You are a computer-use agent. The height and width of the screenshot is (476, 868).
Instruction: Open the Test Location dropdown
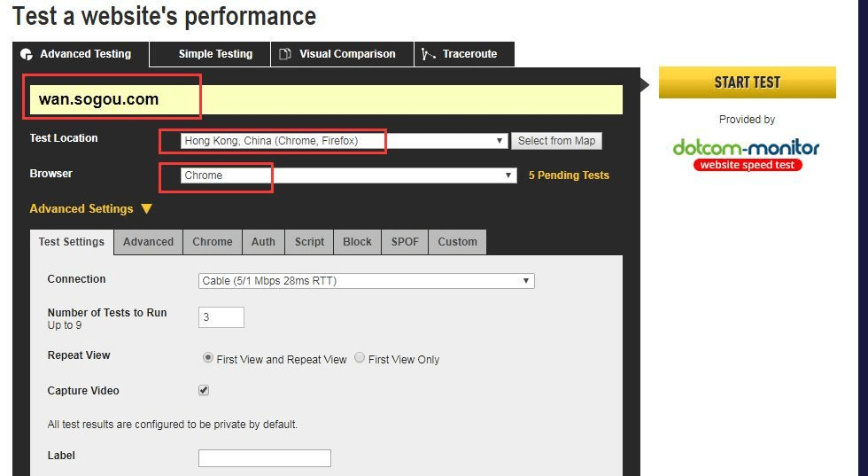pyautogui.click(x=344, y=141)
